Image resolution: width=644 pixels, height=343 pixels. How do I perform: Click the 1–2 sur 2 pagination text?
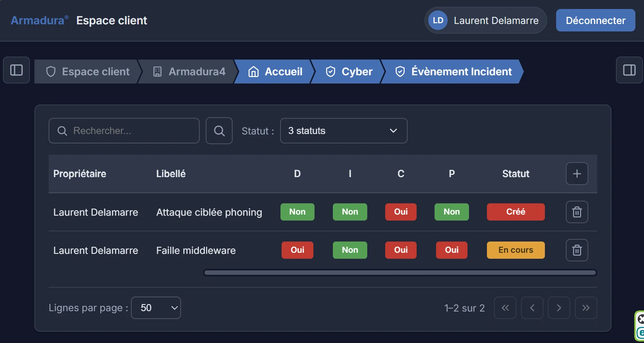click(x=464, y=308)
